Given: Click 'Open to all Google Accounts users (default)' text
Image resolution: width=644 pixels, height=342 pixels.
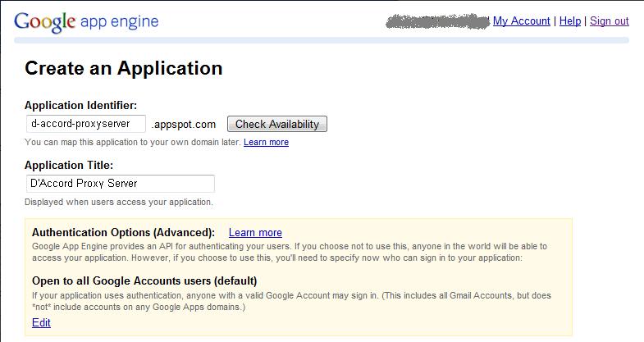Looking at the screenshot, I should point(144,280).
